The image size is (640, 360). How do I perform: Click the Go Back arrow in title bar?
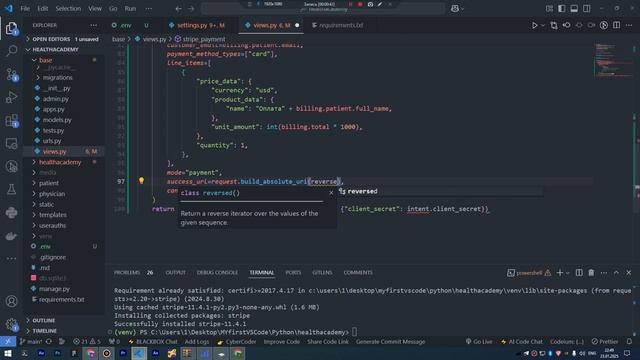click(178, 8)
